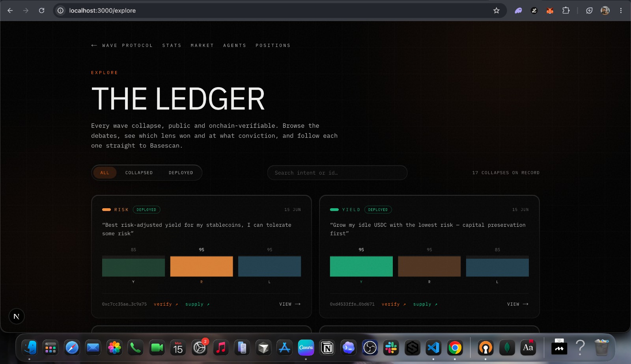
Task: Open the MetaMask fox extension
Action: click(550, 11)
